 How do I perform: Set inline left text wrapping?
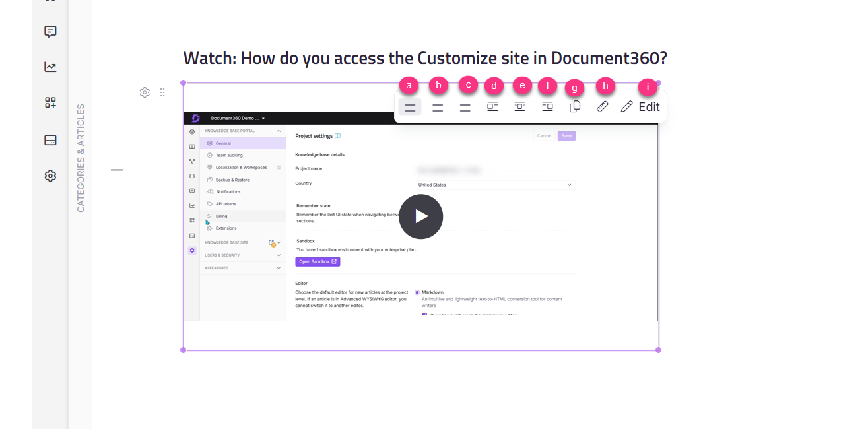(492, 107)
